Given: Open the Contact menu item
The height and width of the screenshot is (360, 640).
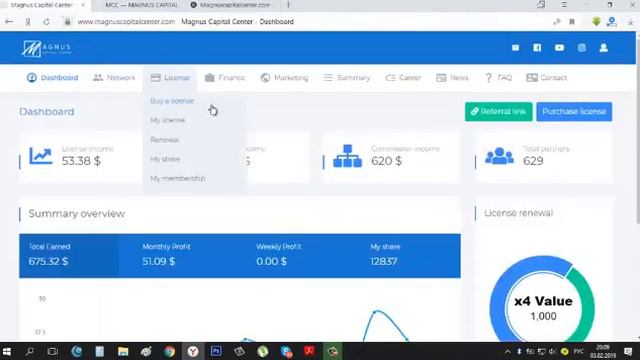Looking at the screenshot, I should click(x=547, y=78).
